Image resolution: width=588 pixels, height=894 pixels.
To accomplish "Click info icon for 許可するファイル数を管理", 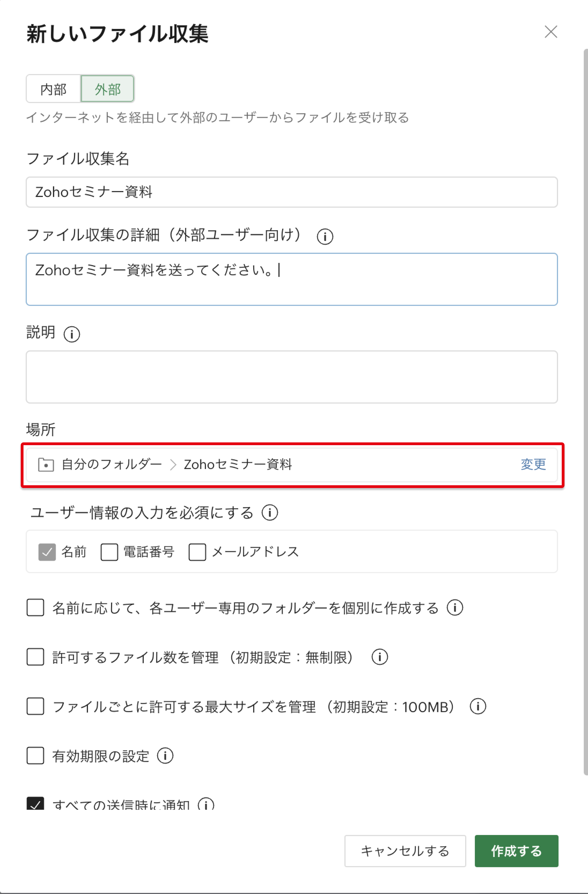I will pos(379,657).
